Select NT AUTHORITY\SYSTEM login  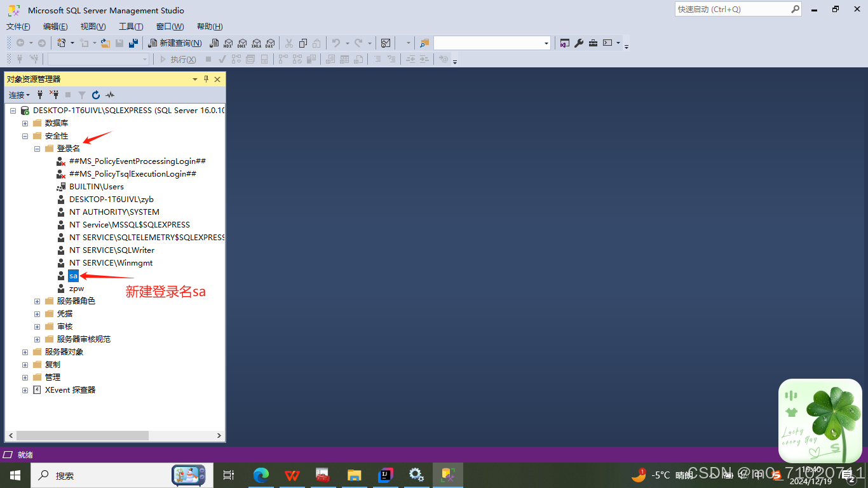114,212
